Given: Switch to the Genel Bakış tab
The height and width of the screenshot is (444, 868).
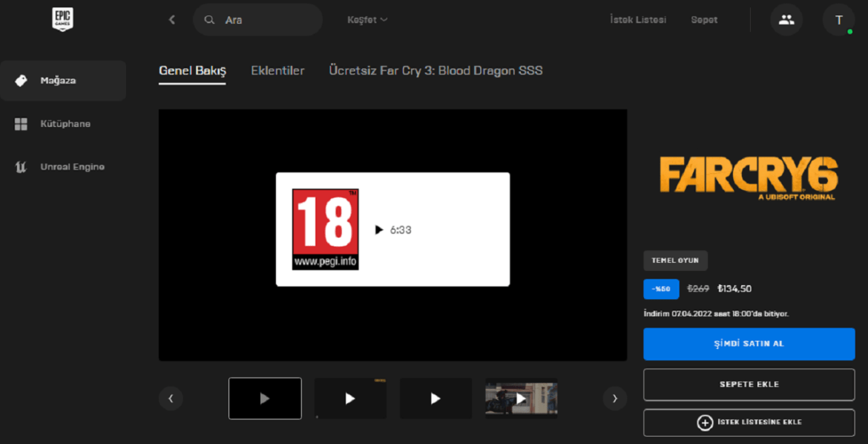Looking at the screenshot, I should [x=192, y=71].
